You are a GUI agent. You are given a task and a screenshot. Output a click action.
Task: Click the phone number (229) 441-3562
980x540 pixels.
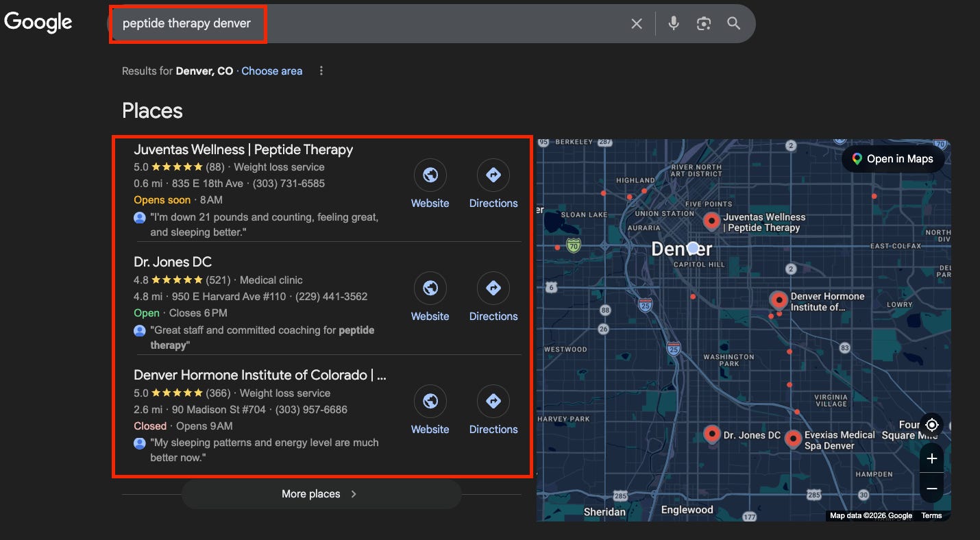331,297
